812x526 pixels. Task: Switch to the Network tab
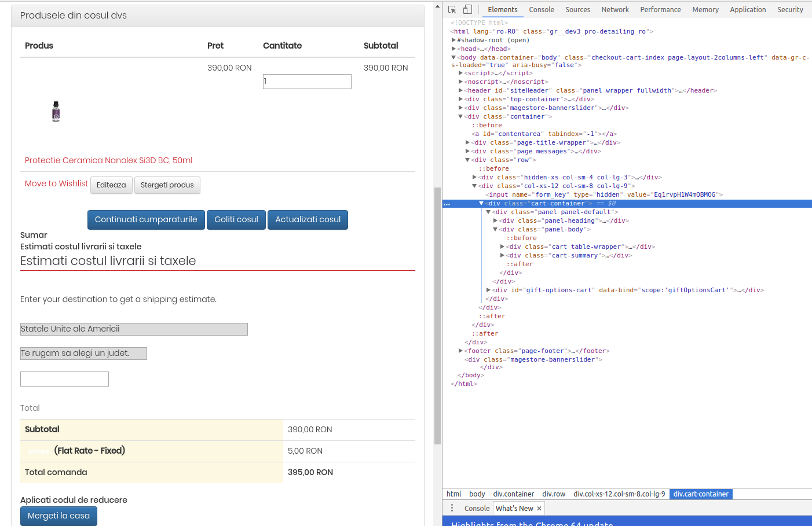pyautogui.click(x=615, y=9)
